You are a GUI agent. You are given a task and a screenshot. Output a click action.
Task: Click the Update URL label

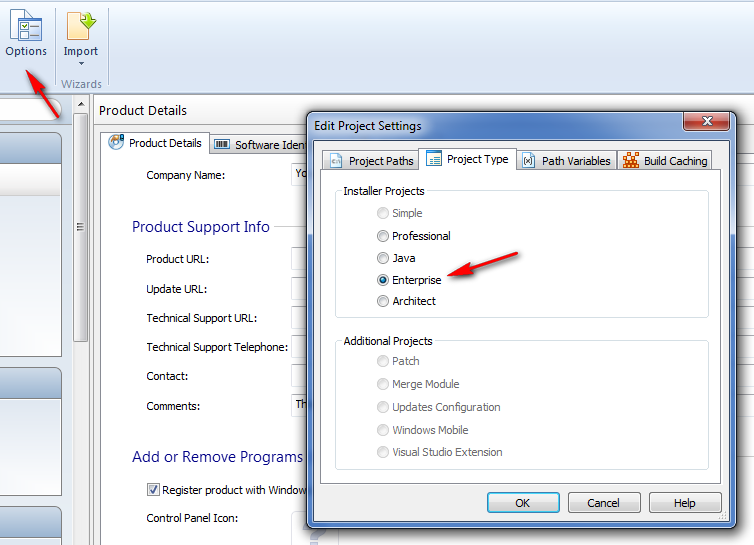point(176,289)
